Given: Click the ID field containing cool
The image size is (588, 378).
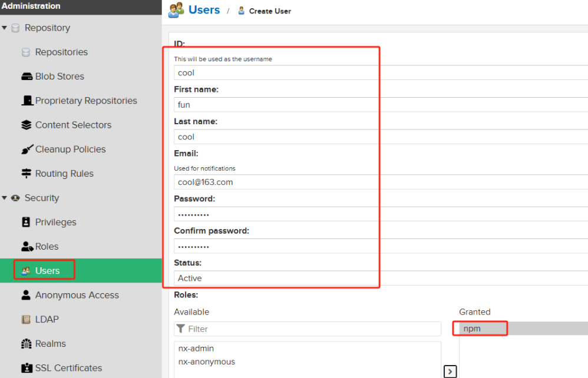Looking at the screenshot, I should [381, 72].
